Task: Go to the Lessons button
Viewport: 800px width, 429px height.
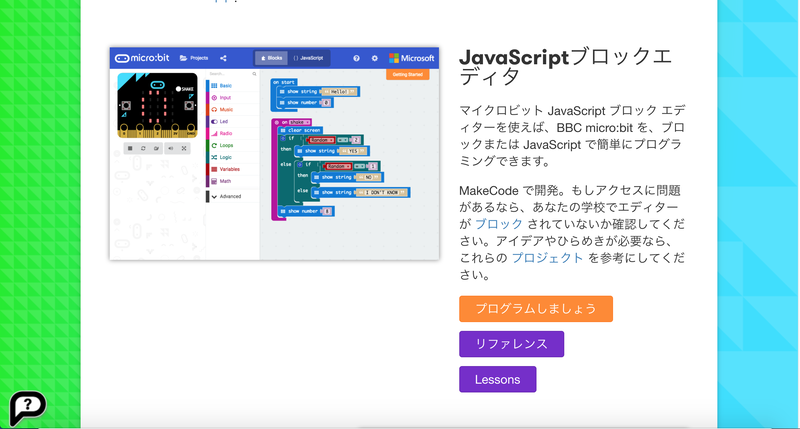Action: click(x=497, y=379)
